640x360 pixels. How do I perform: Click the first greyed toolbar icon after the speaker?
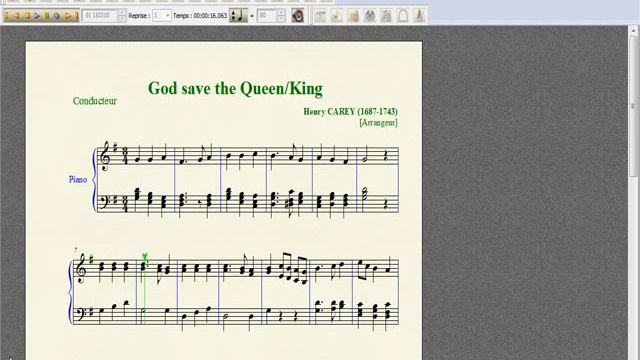point(320,16)
